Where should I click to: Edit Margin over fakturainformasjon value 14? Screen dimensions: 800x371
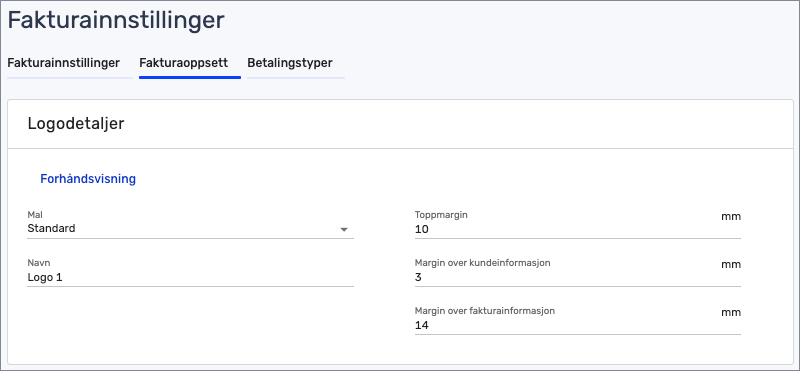pos(578,325)
